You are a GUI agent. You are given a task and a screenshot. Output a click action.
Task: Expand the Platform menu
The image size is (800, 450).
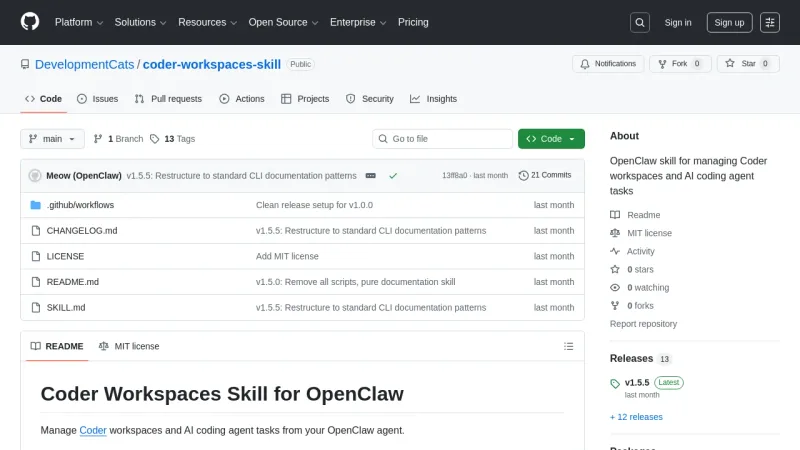[x=79, y=22]
